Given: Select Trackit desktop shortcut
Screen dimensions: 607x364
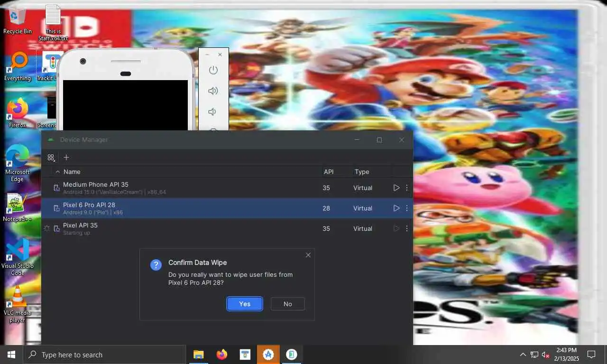Looking at the screenshot, I should point(46,66).
